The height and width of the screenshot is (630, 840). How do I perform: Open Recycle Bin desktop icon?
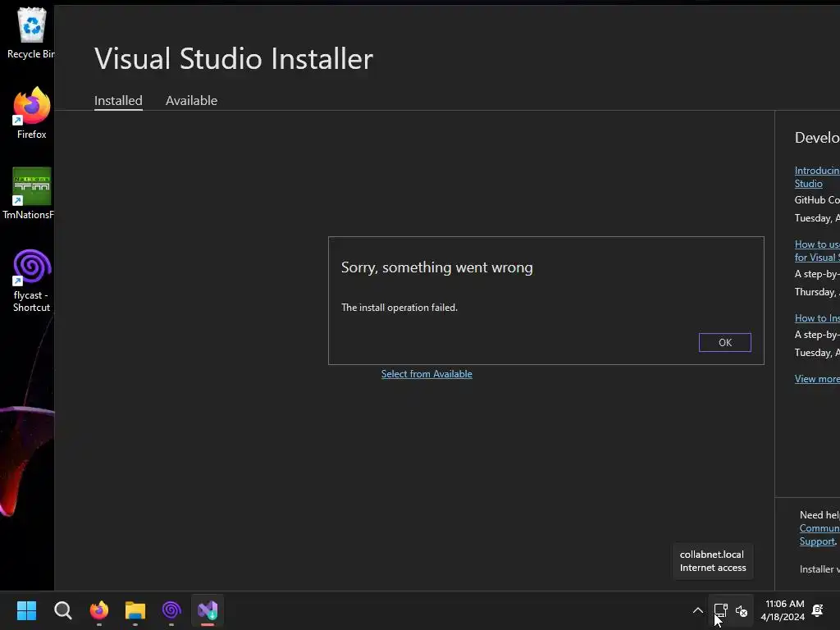[31, 33]
